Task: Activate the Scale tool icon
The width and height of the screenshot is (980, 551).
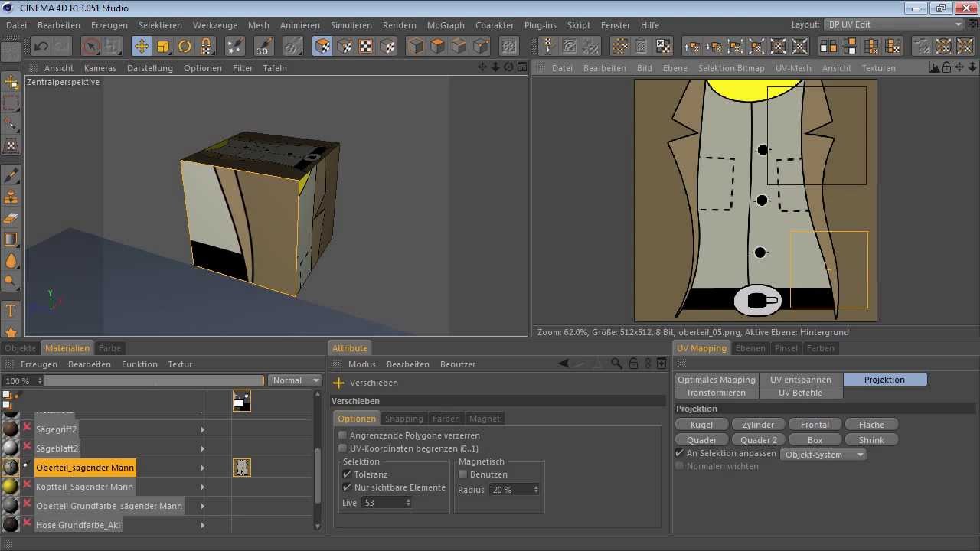Action: tap(163, 46)
